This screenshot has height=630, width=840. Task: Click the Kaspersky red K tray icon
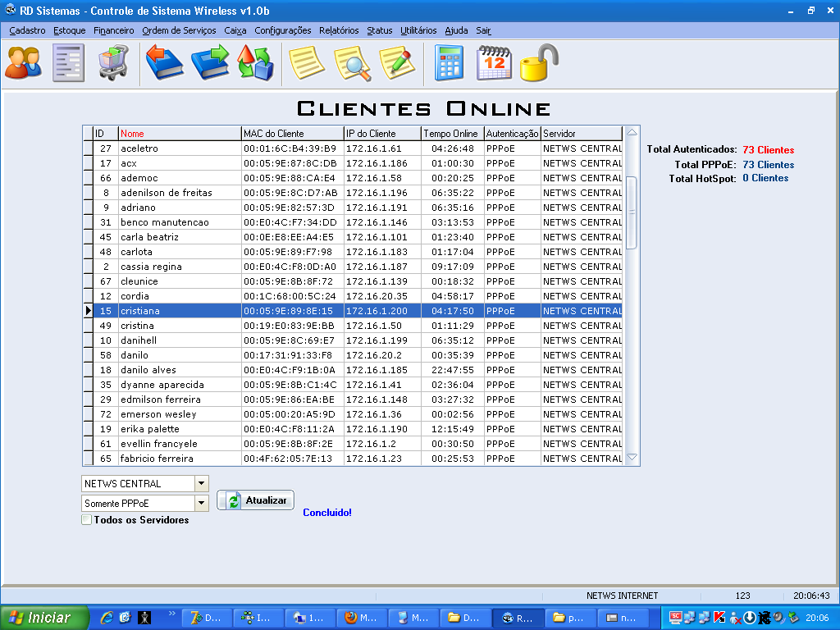[719, 618]
